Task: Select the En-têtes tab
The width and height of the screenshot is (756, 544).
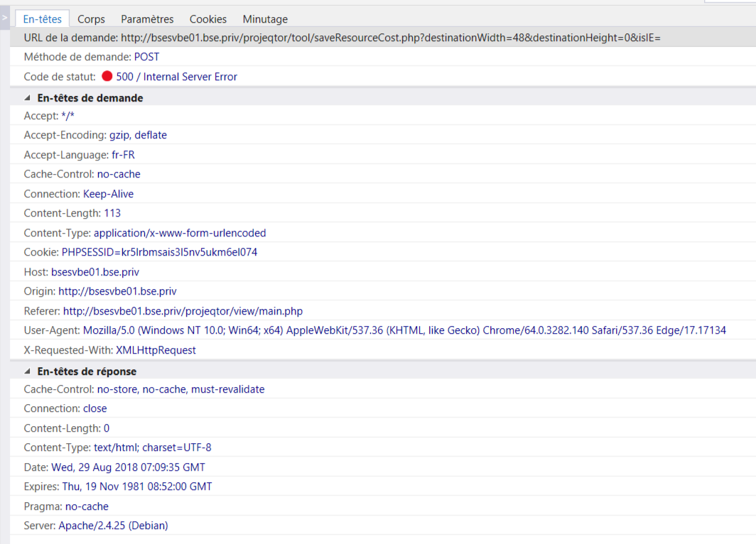Action: coord(43,19)
